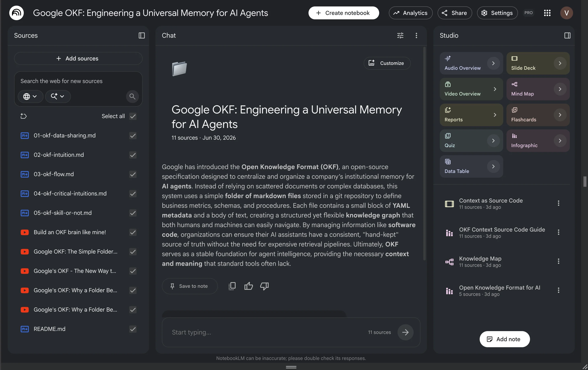588x370 pixels.
Task: Expand Quiz options chevron
Action: 493,141
